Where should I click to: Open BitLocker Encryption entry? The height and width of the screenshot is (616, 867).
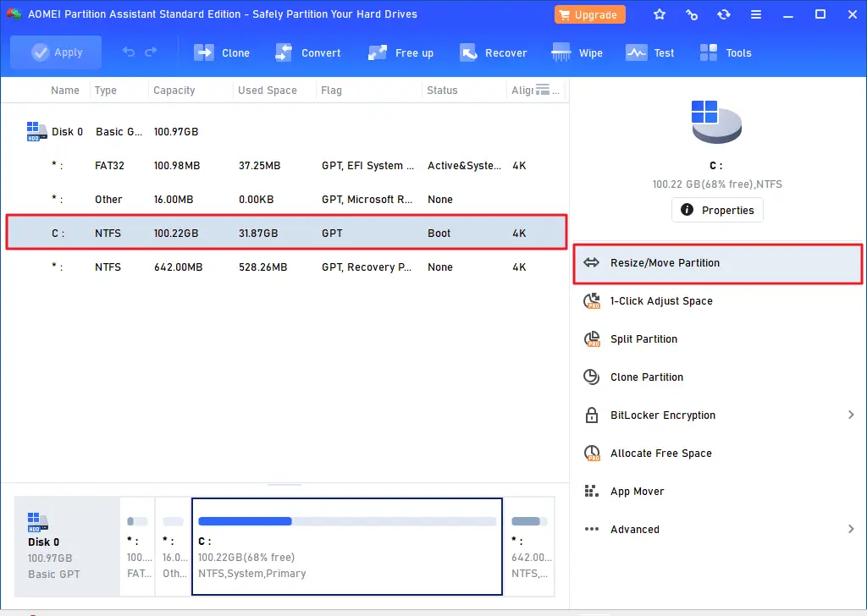(x=718, y=415)
